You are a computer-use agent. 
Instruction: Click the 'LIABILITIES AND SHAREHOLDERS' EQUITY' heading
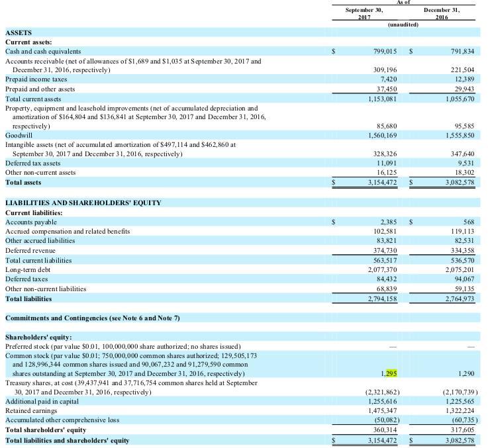[x=83, y=203]
